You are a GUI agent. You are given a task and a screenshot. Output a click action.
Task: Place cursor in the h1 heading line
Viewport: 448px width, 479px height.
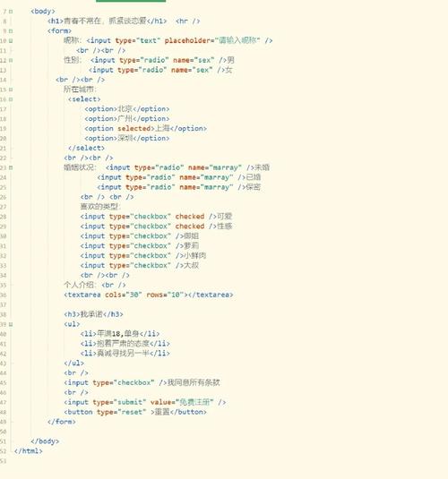(x=124, y=21)
